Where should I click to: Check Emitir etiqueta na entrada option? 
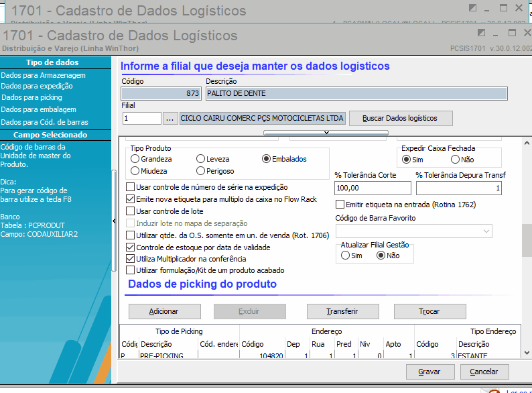click(x=340, y=205)
